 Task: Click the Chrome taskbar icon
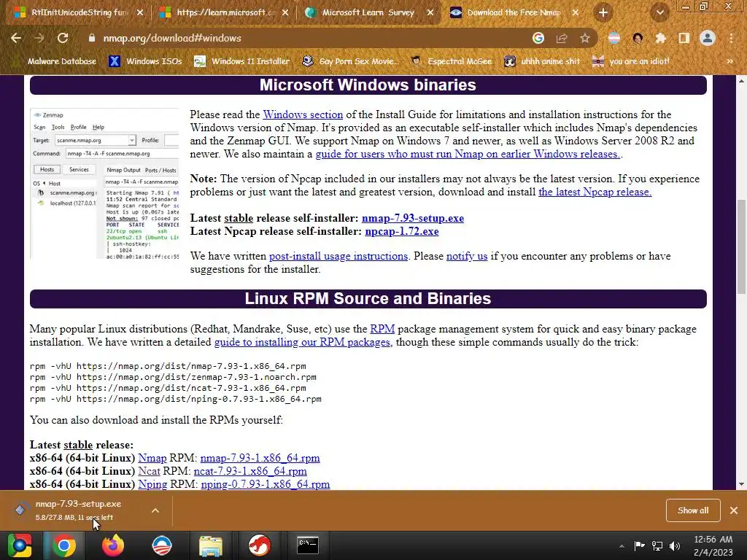point(64,545)
